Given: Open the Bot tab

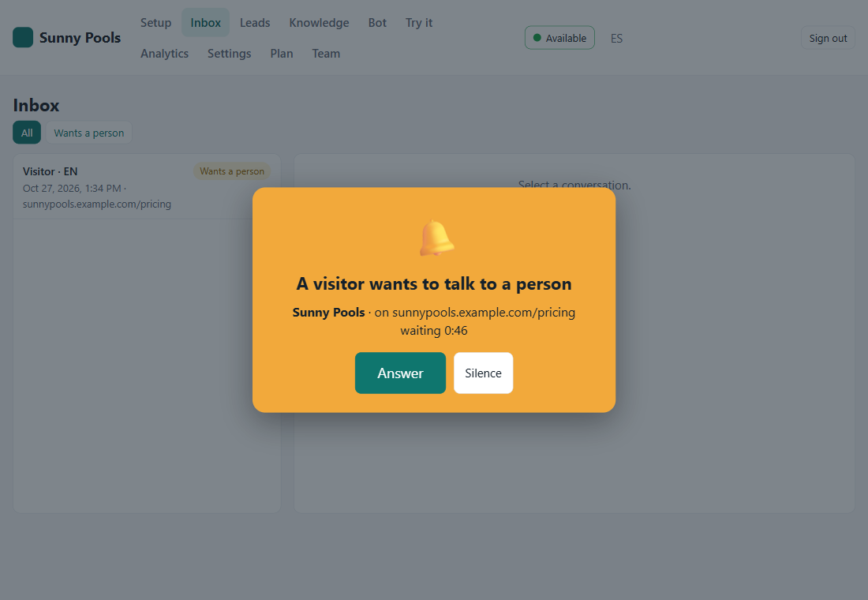Looking at the screenshot, I should (x=377, y=23).
